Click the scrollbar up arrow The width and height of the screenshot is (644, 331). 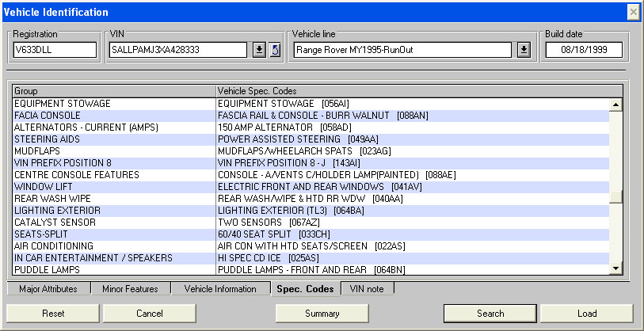click(x=615, y=105)
